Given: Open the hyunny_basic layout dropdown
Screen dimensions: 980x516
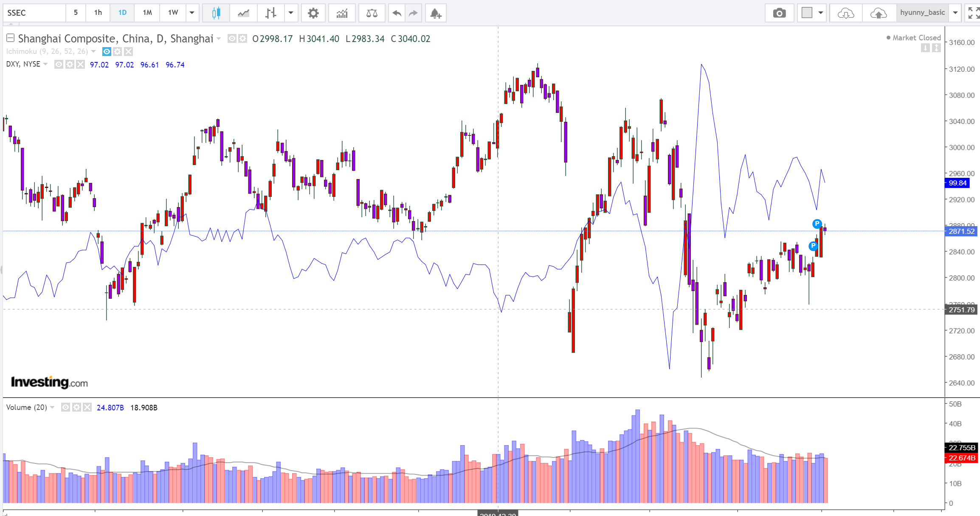Looking at the screenshot, I should pos(955,13).
